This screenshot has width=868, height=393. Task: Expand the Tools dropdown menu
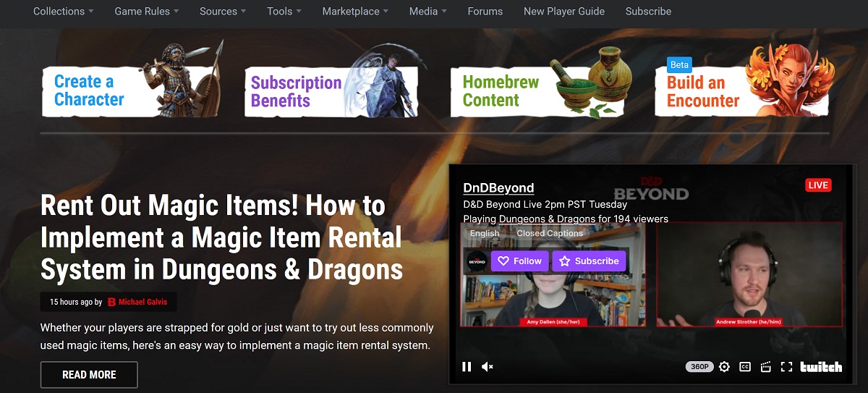click(x=284, y=11)
